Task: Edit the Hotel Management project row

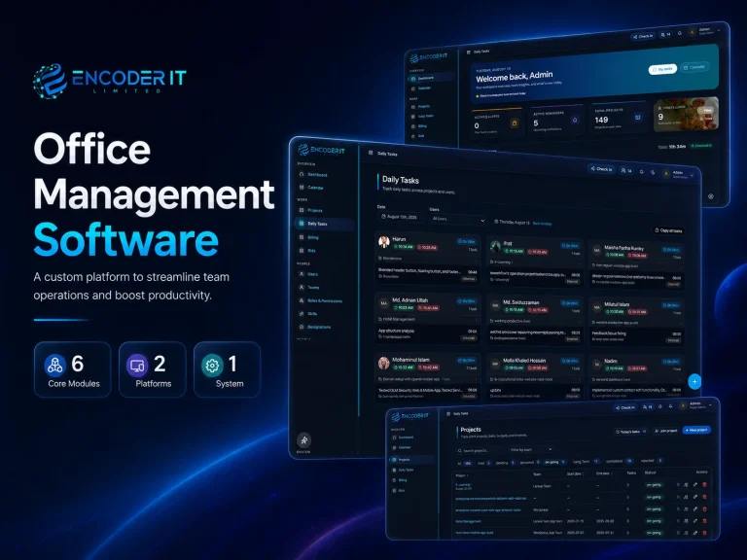Action: (x=695, y=521)
